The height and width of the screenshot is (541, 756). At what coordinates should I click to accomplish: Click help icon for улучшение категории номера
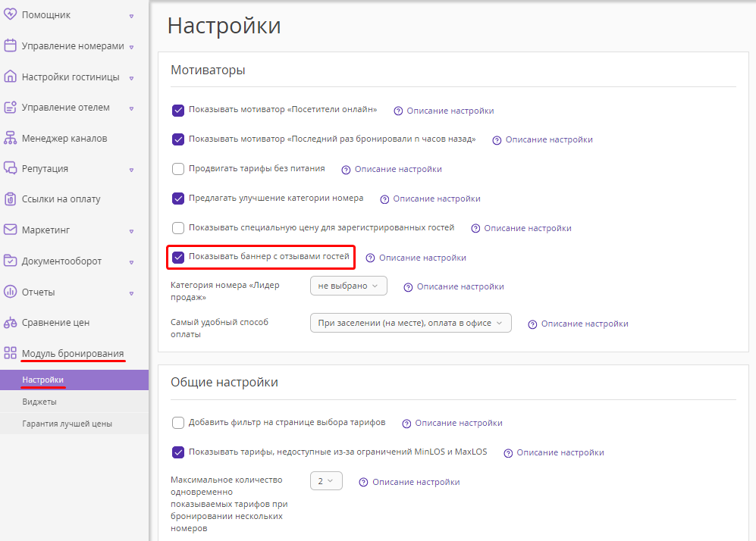click(x=384, y=199)
